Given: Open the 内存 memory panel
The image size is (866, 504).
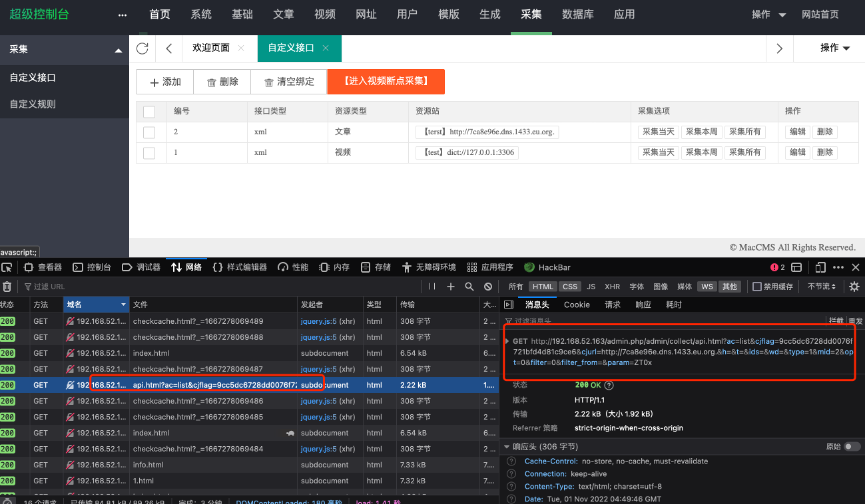Looking at the screenshot, I should pos(335,267).
